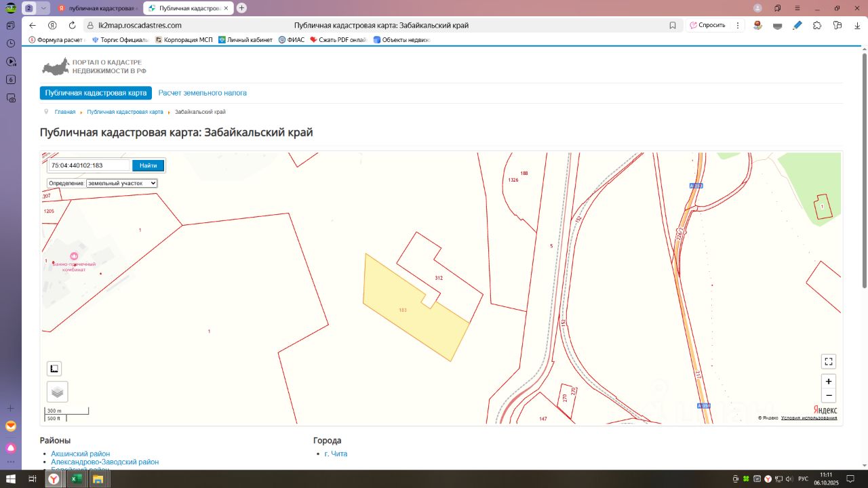868x488 pixels.
Task: Select parcel labeled 312 on the map
Action: (439, 278)
